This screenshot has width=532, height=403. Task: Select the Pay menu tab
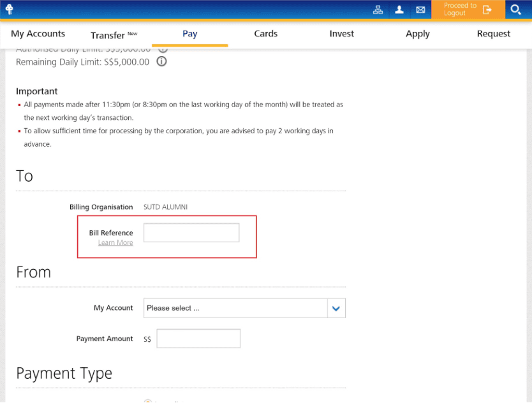[x=189, y=34]
